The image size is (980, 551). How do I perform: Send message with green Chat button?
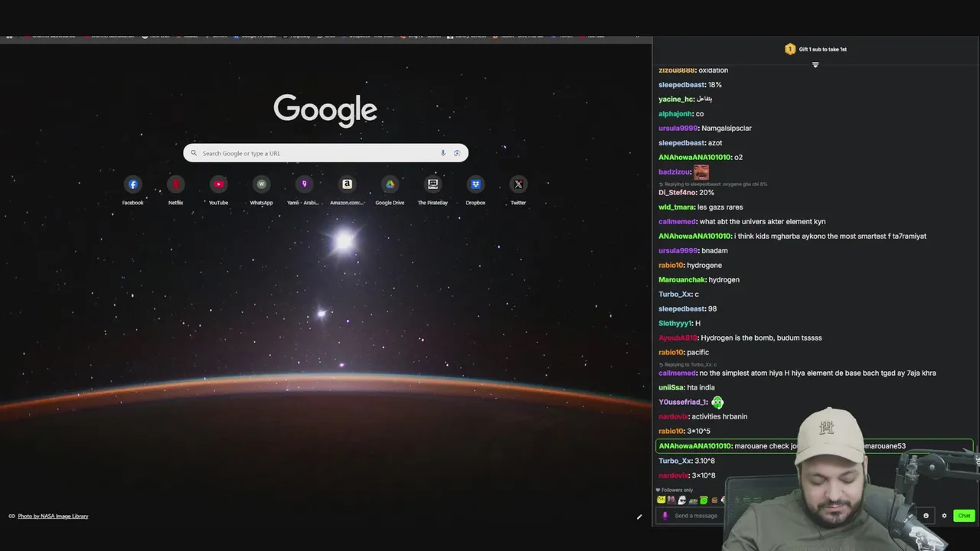click(x=964, y=516)
